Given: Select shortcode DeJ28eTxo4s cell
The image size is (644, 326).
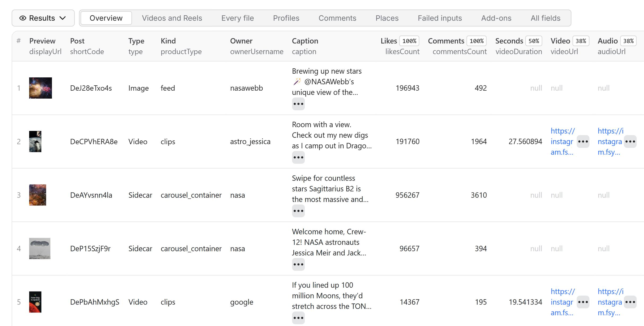Looking at the screenshot, I should point(91,88).
